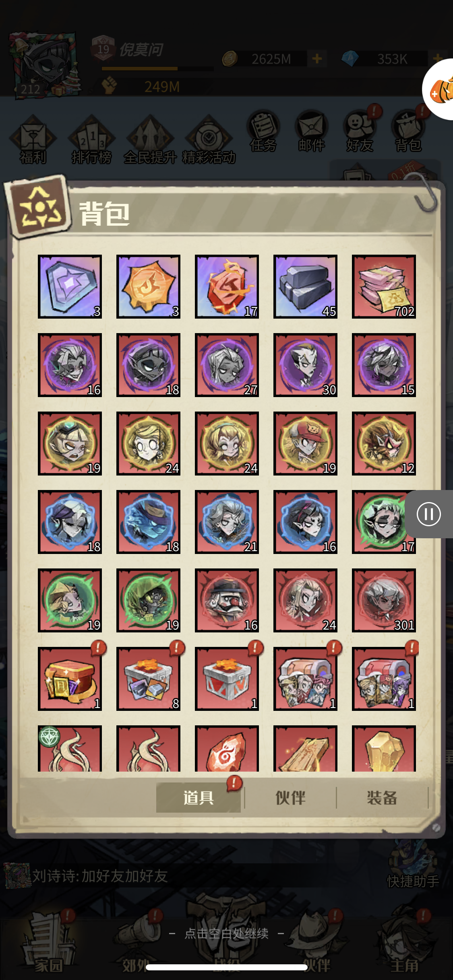Image resolution: width=453 pixels, height=980 pixels.
Task: Select the character shard with count 301
Action: coord(384,600)
